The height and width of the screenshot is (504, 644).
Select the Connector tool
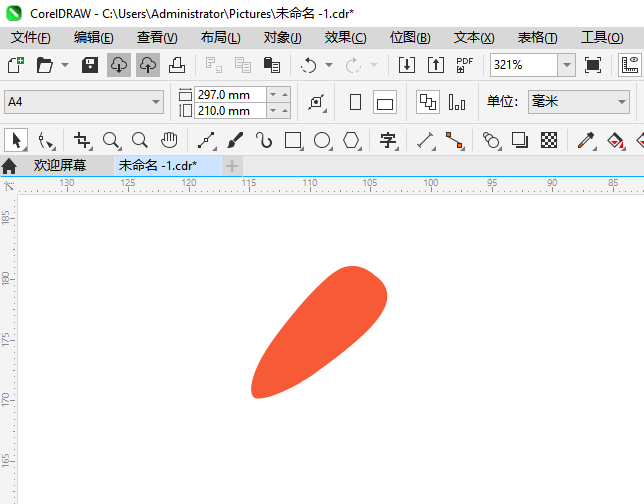[x=455, y=140]
